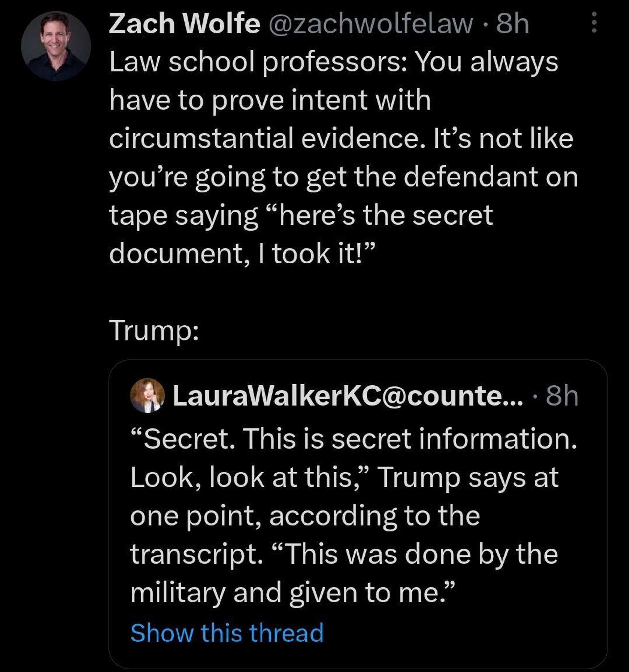Open the three-dot more options menu
The width and height of the screenshot is (629, 672).
[x=594, y=23]
